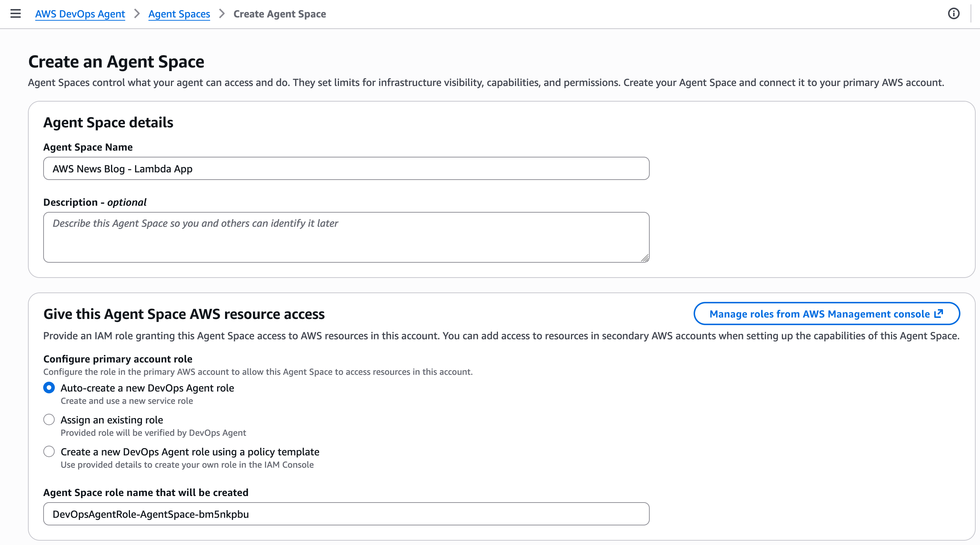Click the Description textarea resize handle
This screenshot has width=980, height=545.
pyautogui.click(x=645, y=258)
